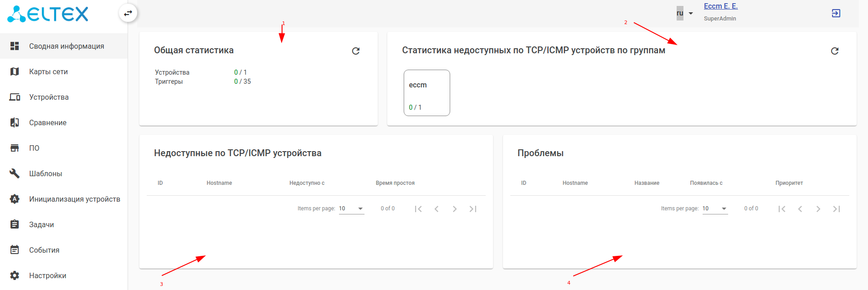
Task: Click the Триггеры statistics row label
Action: tap(169, 81)
